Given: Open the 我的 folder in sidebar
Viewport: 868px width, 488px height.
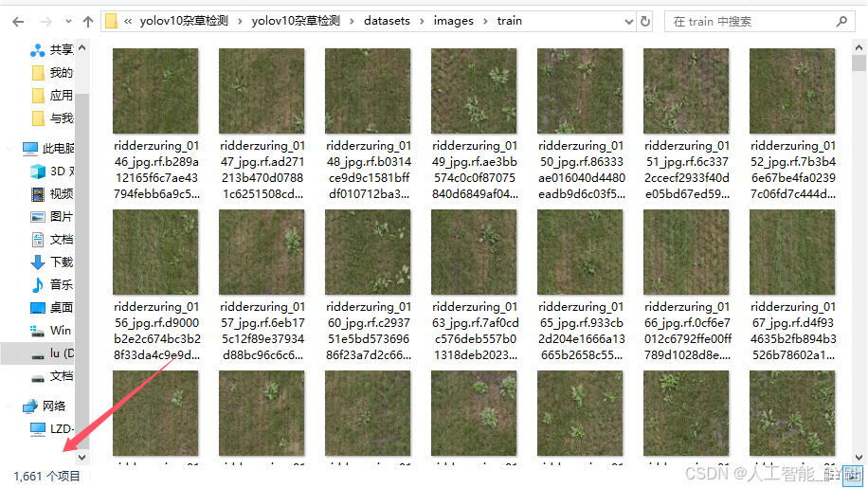Looking at the screenshot, I should (51, 72).
